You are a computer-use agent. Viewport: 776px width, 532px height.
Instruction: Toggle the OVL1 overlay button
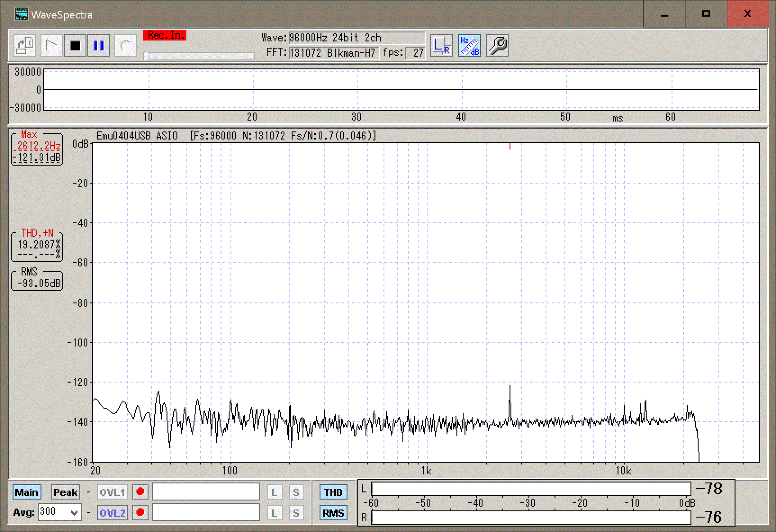(112, 492)
